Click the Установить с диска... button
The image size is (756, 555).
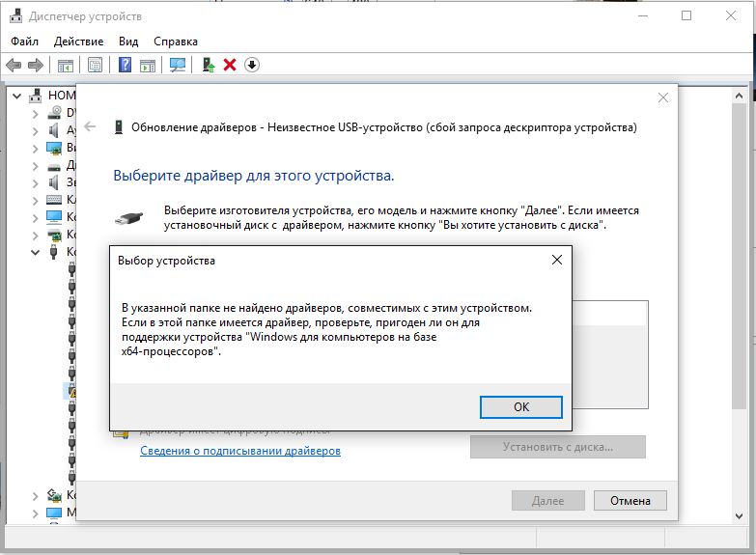coord(558,447)
